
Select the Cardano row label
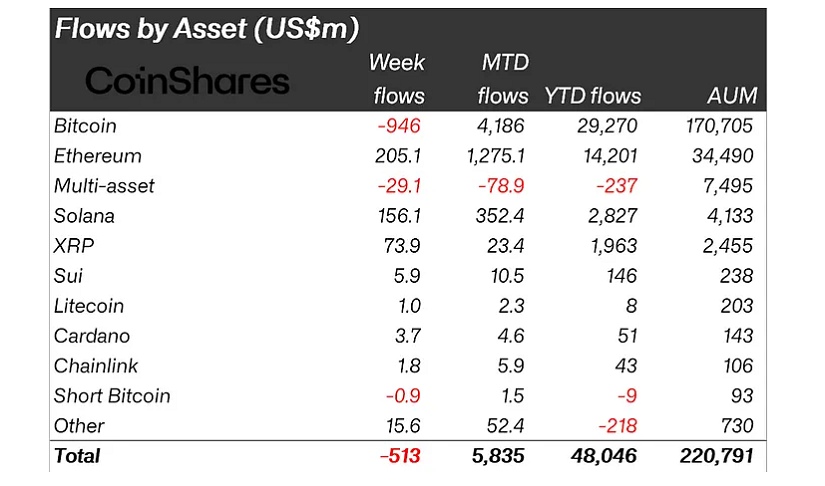click(x=91, y=336)
